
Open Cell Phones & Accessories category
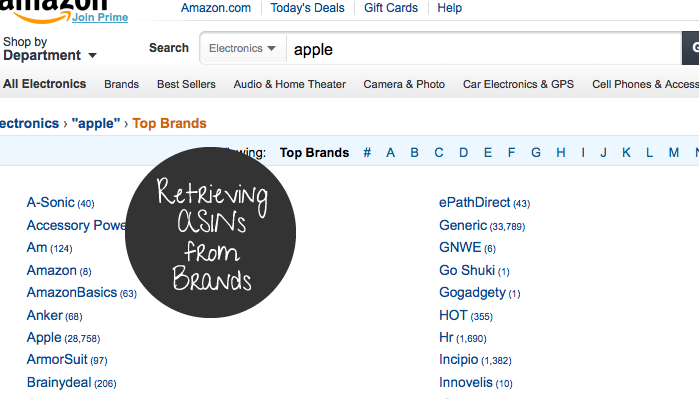click(x=645, y=84)
